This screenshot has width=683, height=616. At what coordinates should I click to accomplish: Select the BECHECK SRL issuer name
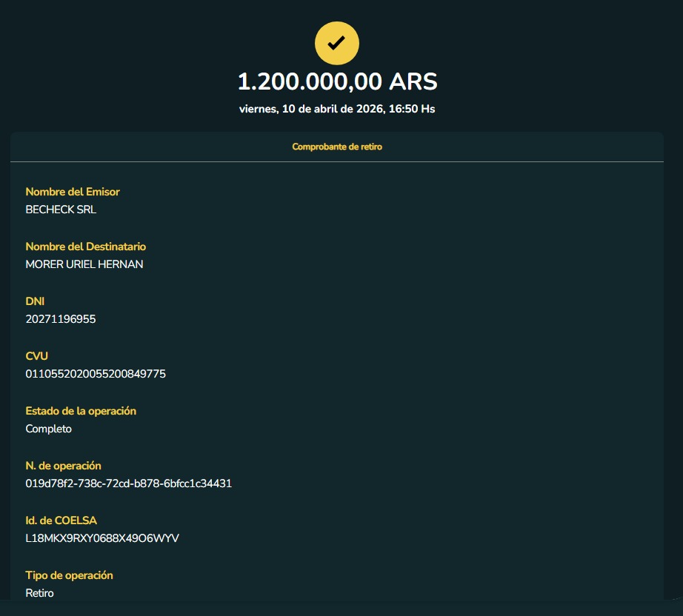tap(61, 210)
